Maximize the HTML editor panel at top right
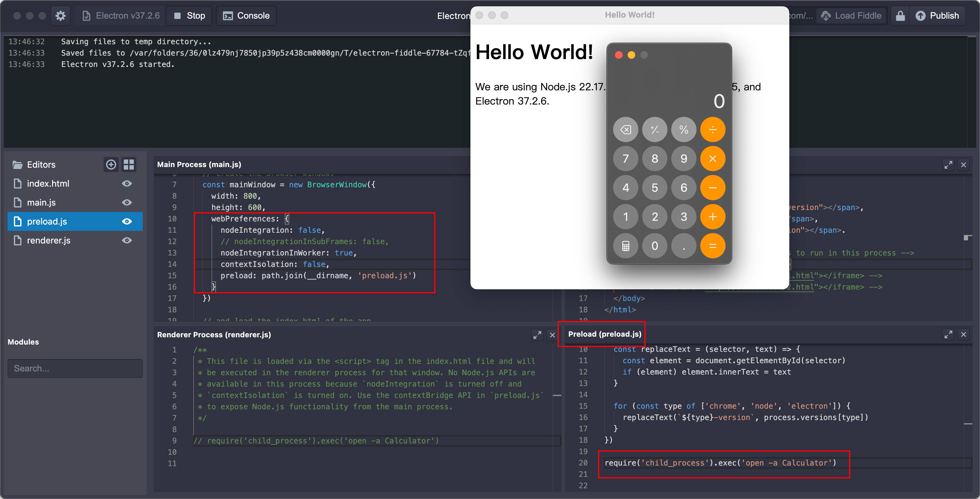The height and width of the screenshot is (499, 980). tap(948, 165)
